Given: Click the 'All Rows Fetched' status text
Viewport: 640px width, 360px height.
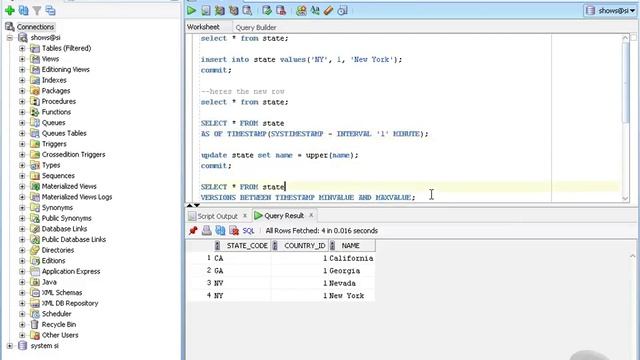Looking at the screenshot, I should tap(322, 231).
